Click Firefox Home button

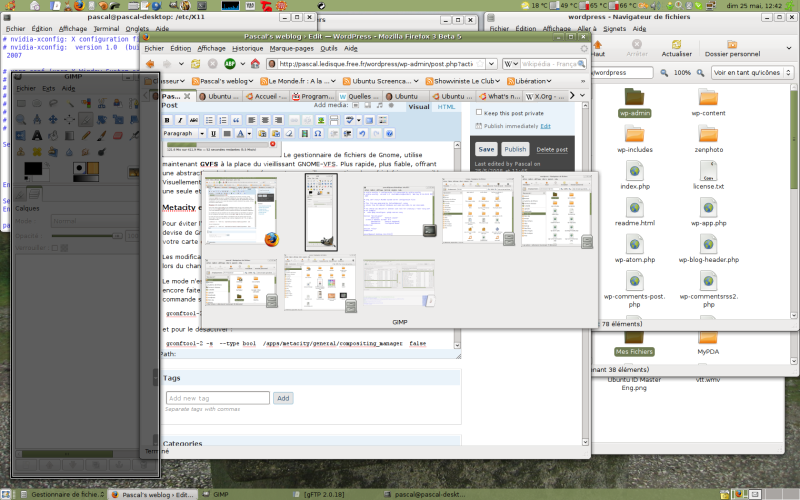coord(255,64)
